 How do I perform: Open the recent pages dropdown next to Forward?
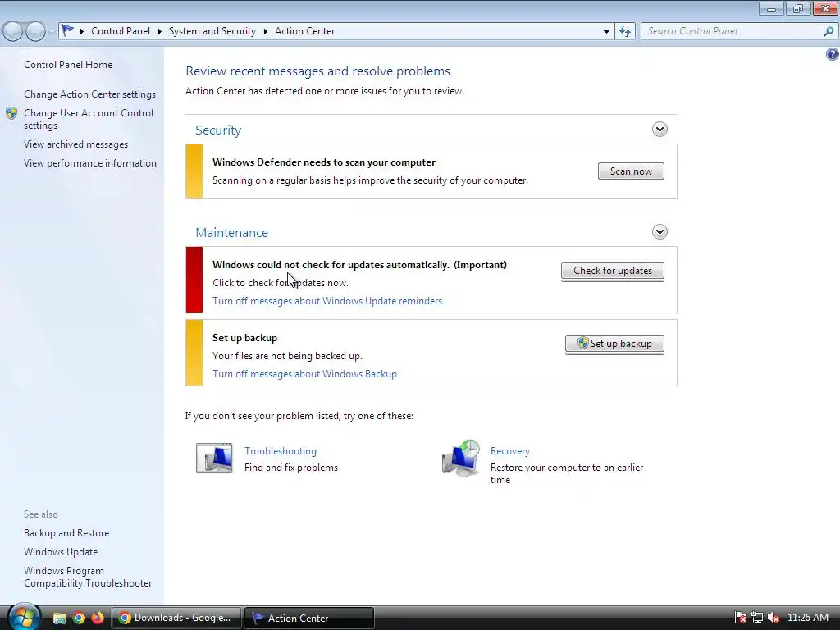click(x=52, y=32)
